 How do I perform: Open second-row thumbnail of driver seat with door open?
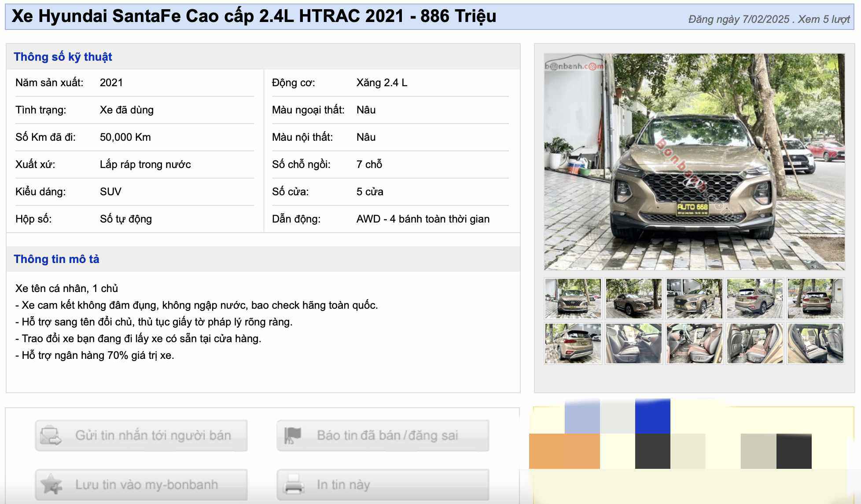click(x=694, y=343)
